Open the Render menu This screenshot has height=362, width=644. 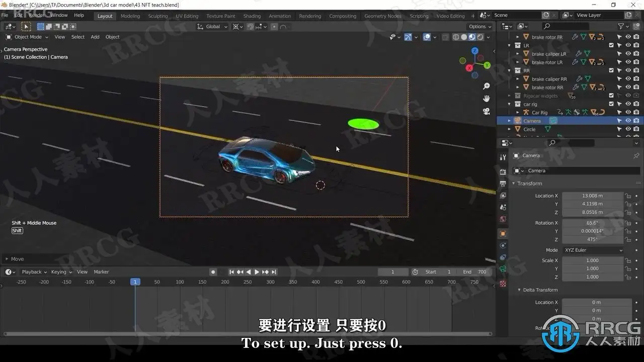36,16
